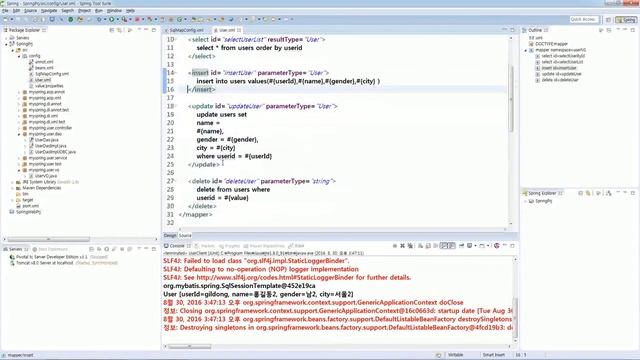Toggle Pin Console
640x360 pixels.
(462, 246)
